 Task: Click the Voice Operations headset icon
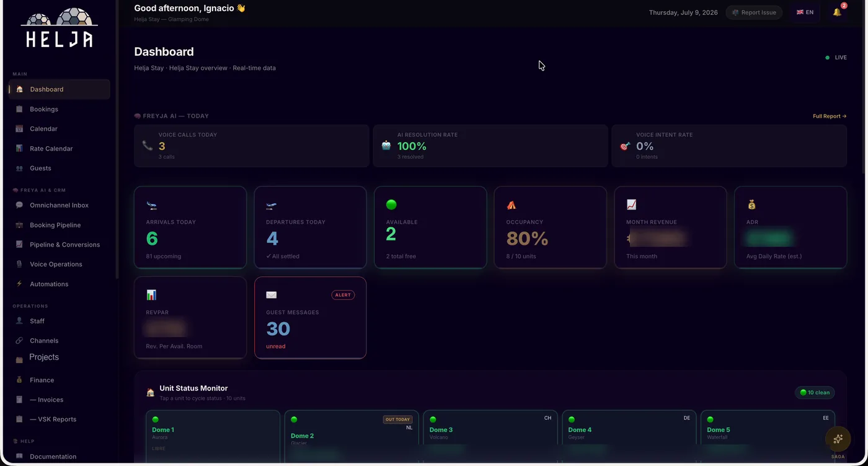[x=19, y=264]
